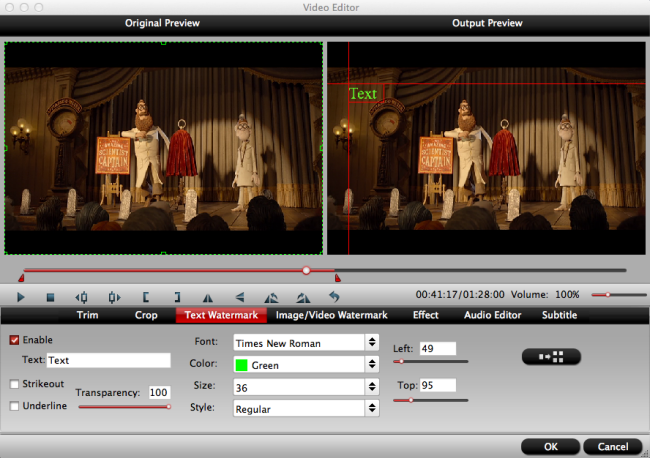
Task: Click the right trim end marker triangle
Action: tap(338, 278)
